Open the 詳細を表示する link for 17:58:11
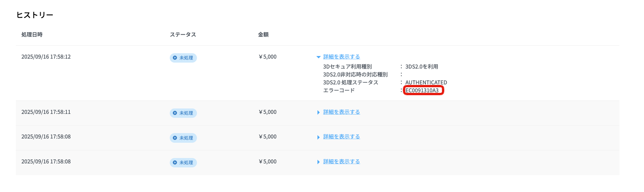The height and width of the screenshot is (192, 644). [341, 112]
